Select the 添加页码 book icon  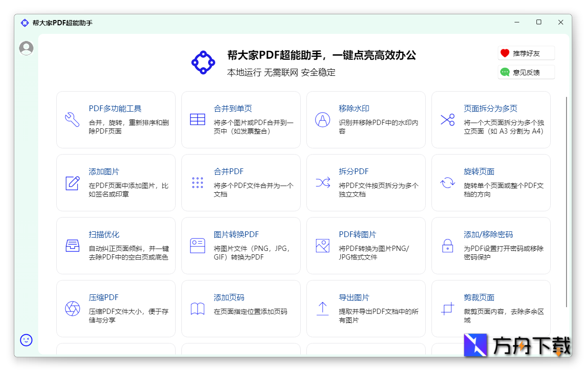click(198, 309)
